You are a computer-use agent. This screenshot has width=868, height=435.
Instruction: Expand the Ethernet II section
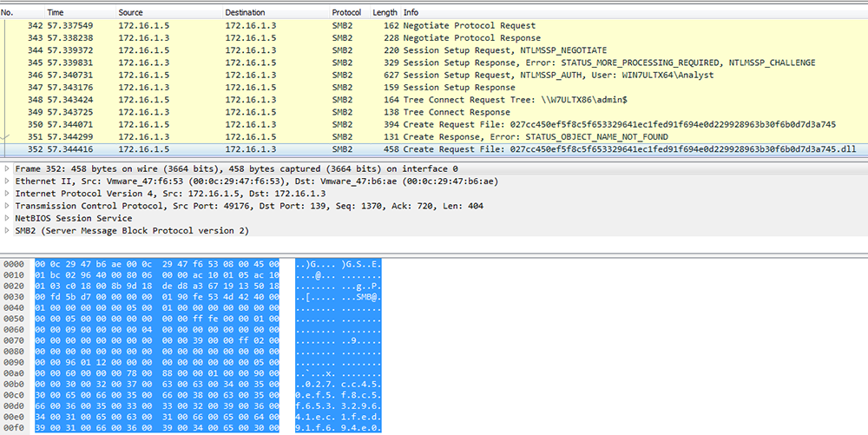(x=7, y=181)
